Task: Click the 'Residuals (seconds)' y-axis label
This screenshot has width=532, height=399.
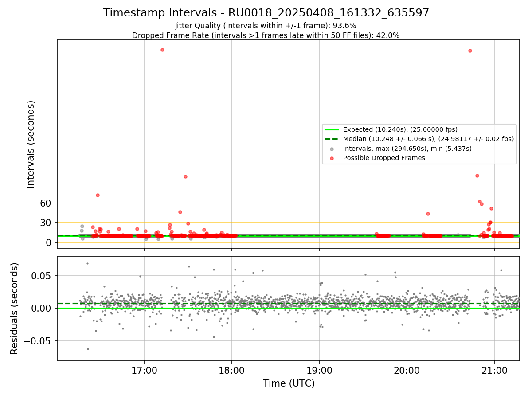Action: pyautogui.click(x=15, y=308)
